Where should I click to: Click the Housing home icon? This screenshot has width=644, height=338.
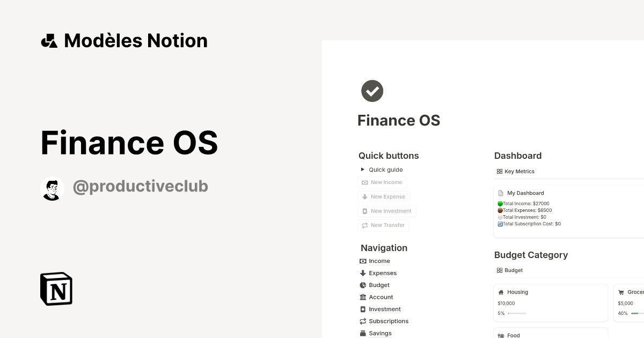click(x=502, y=292)
